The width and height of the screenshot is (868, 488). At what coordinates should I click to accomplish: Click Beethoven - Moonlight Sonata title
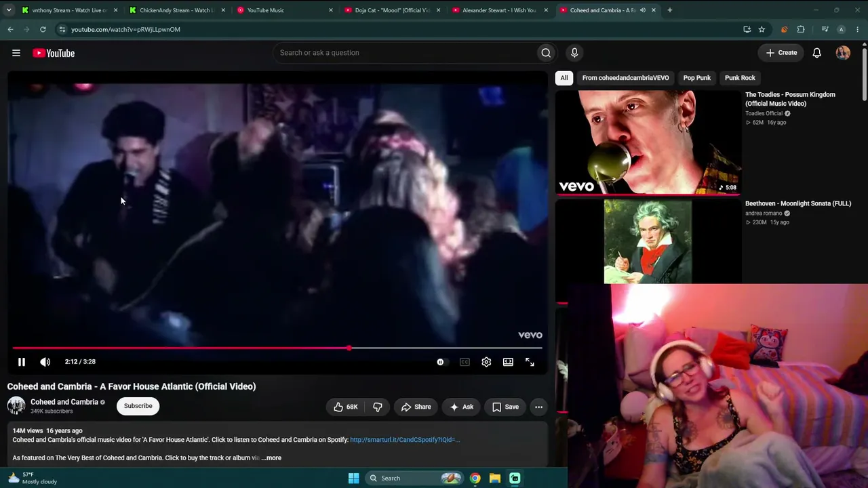[798, 203]
